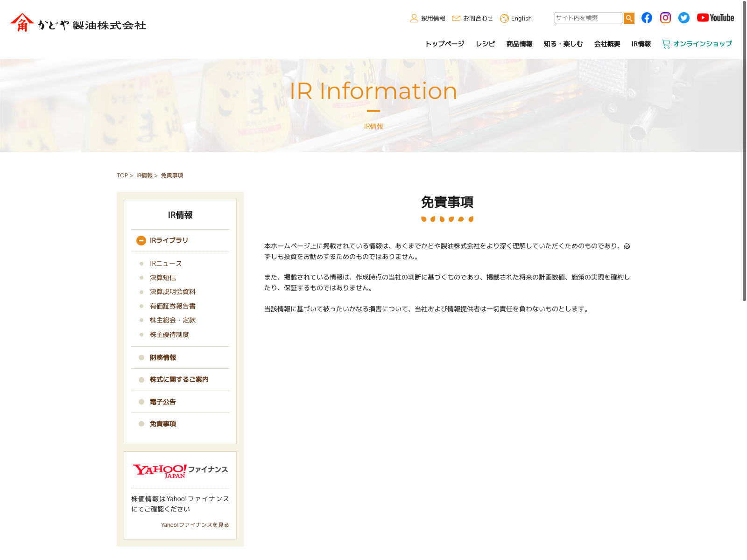Open the 会社概要 menu item
This screenshot has height=560, width=747.
(x=607, y=44)
